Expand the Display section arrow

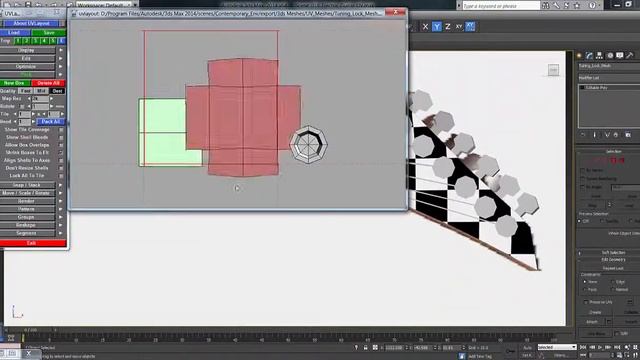click(61, 50)
